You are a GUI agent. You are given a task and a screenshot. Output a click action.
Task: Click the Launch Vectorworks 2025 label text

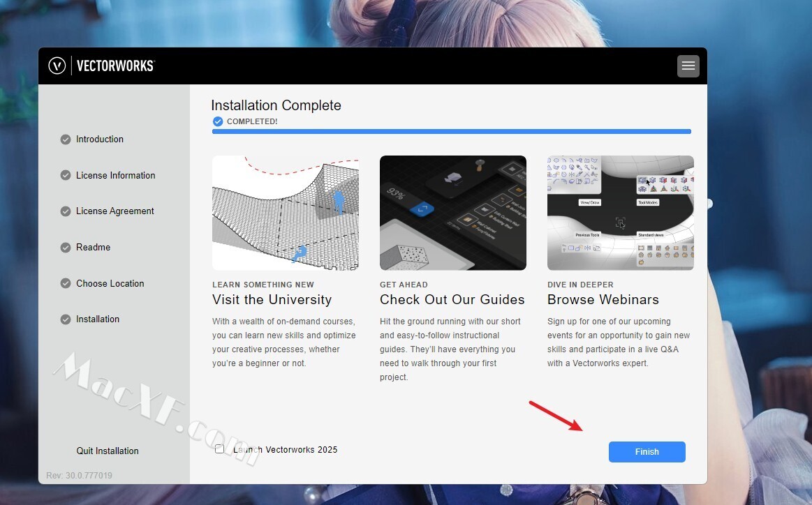pyautogui.click(x=286, y=450)
